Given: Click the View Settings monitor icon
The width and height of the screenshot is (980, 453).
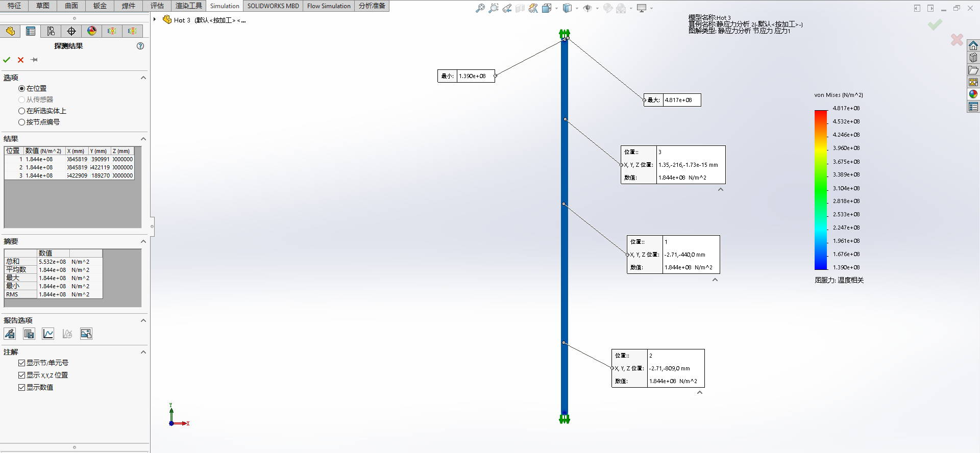Looking at the screenshot, I should coord(642,8).
